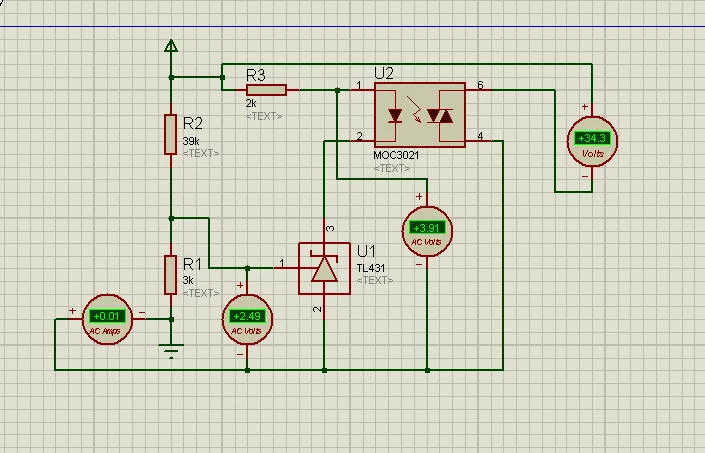Click the U1 reference label
The image size is (705, 453).
click(x=366, y=250)
